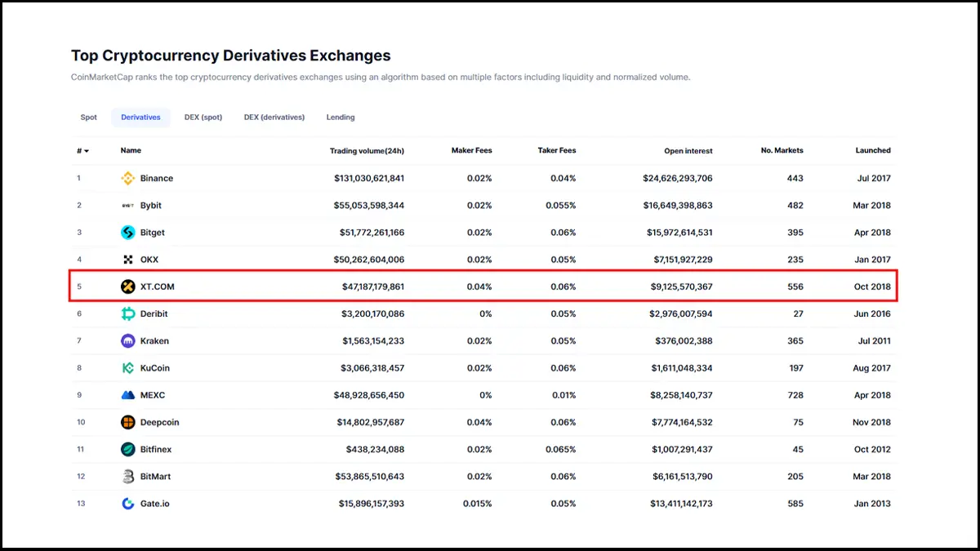
Task: Click BitMart volume $53,865,510,643
Action: click(x=370, y=476)
